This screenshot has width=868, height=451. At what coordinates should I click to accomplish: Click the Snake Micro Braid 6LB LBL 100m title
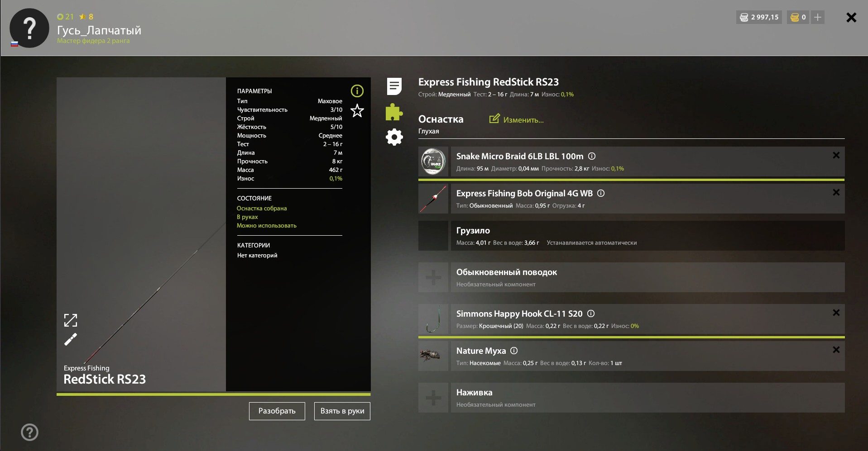[x=520, y=157]
